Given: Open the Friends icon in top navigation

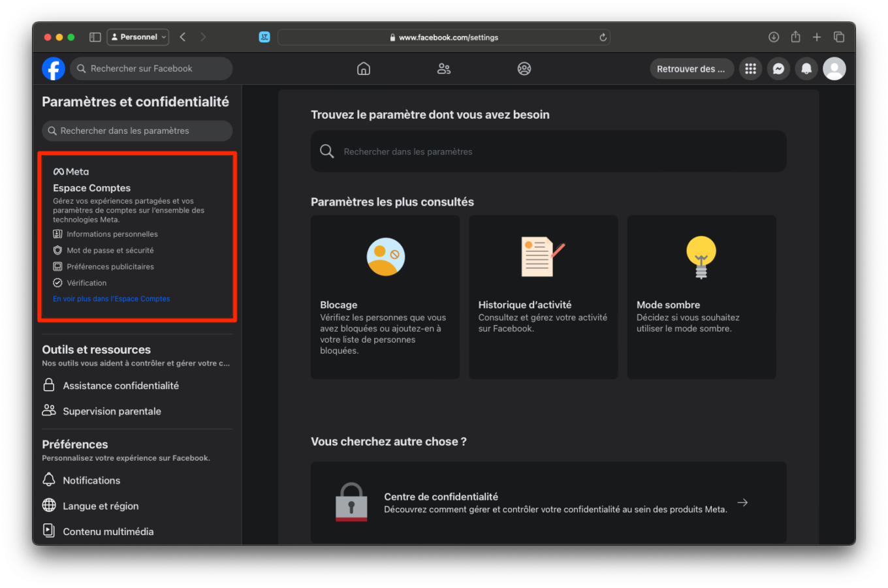Looking at the screenshot, I should point(444,69).
